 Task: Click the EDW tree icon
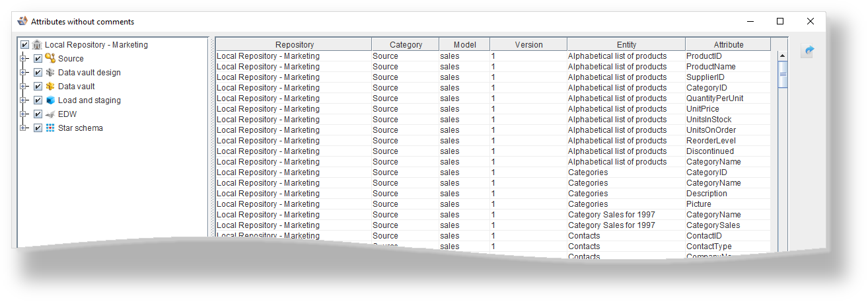(50, 114)
